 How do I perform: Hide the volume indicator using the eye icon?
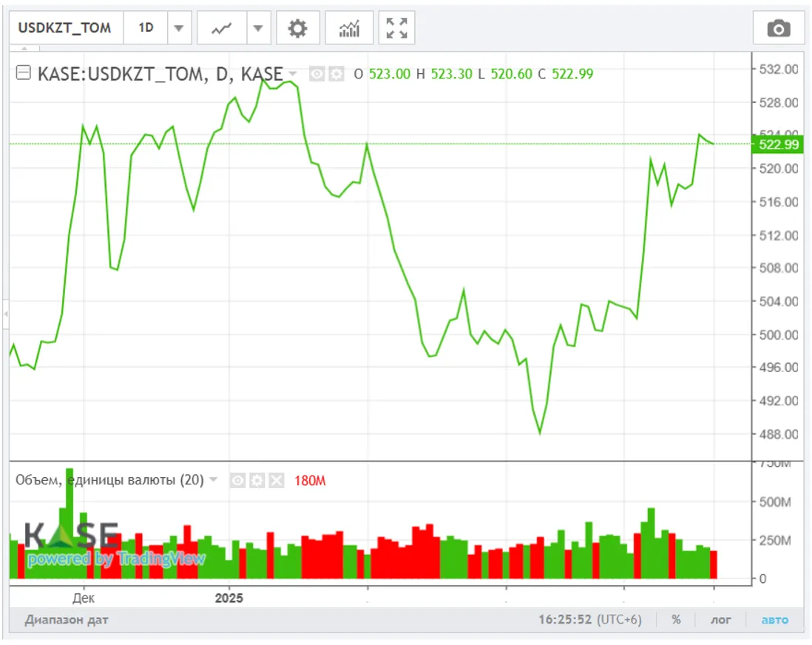[x=237, y=481]
